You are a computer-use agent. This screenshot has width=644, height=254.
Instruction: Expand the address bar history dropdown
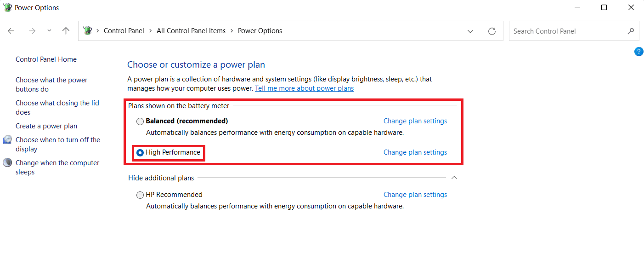coord(470,31)
